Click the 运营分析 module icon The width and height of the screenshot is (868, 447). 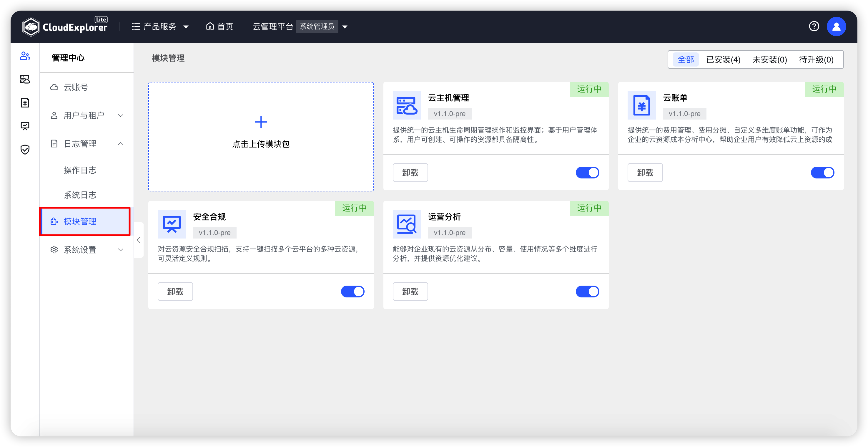[407, 224]
